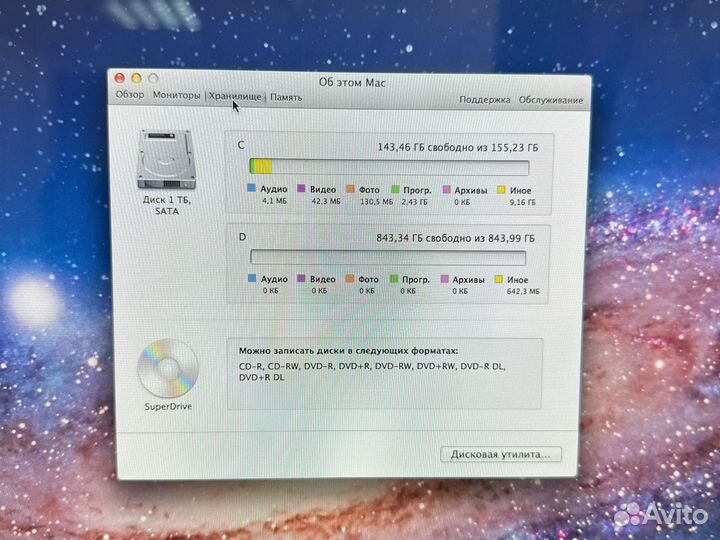Click the purple Видео swatch for disk D
The image size is (720, 540).
click(x=301, y=278)
